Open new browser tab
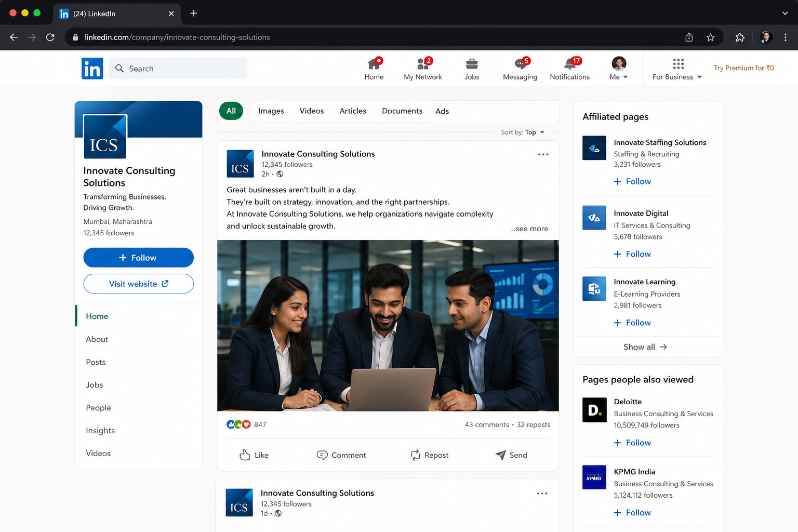Viewport: 798px width, 532px height. click(x=194, y=14)
